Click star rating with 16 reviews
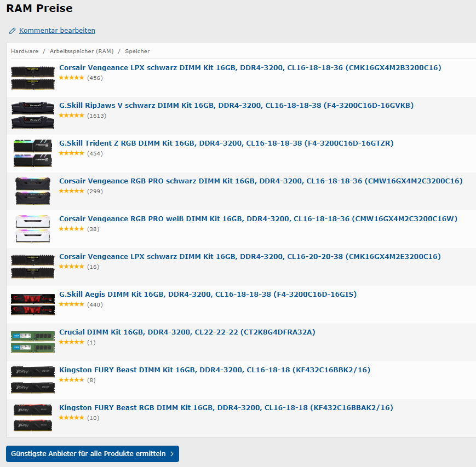476x467 pixels. pos(71,267)
